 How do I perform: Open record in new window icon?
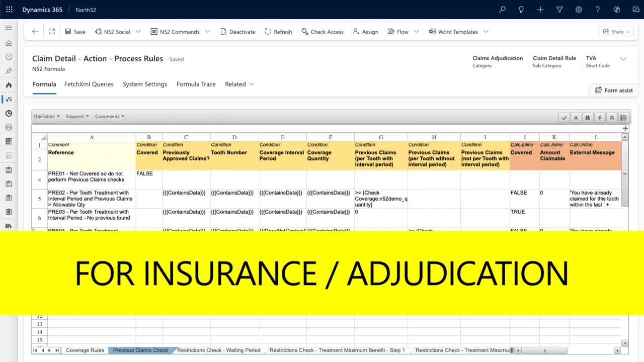click(52, 32)
